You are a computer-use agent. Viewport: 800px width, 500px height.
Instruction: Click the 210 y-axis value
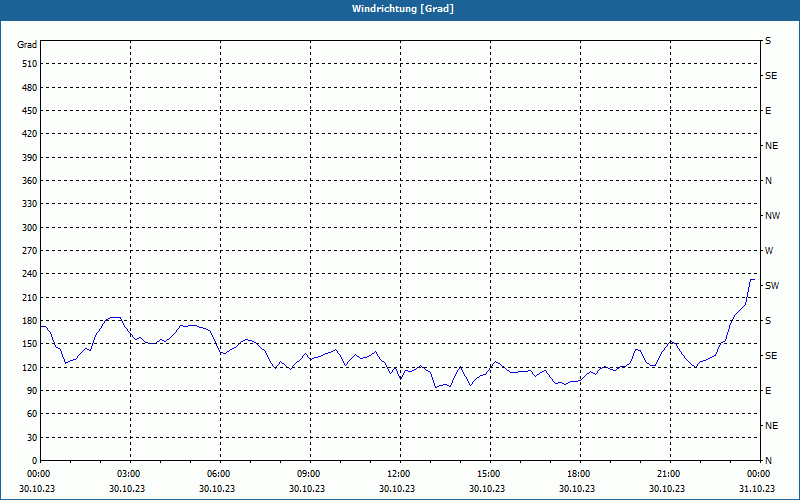30,297
